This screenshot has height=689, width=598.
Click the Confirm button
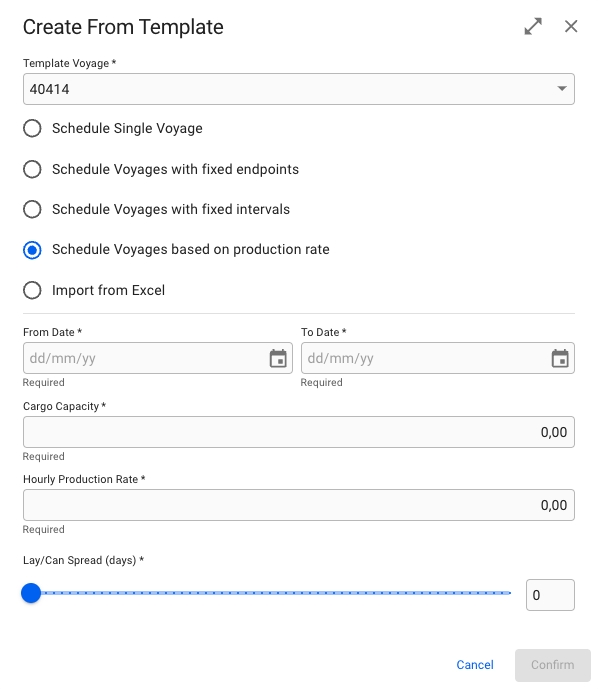[553, 665]
